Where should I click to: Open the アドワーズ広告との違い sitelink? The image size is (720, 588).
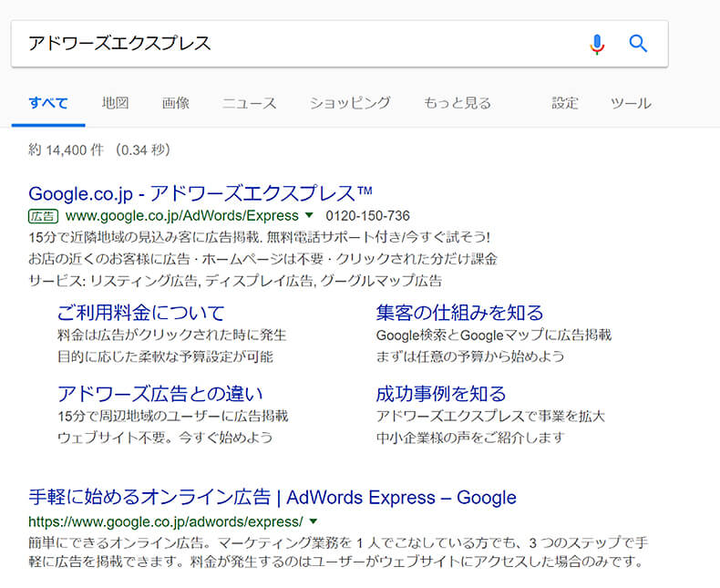tap(160, 394)
